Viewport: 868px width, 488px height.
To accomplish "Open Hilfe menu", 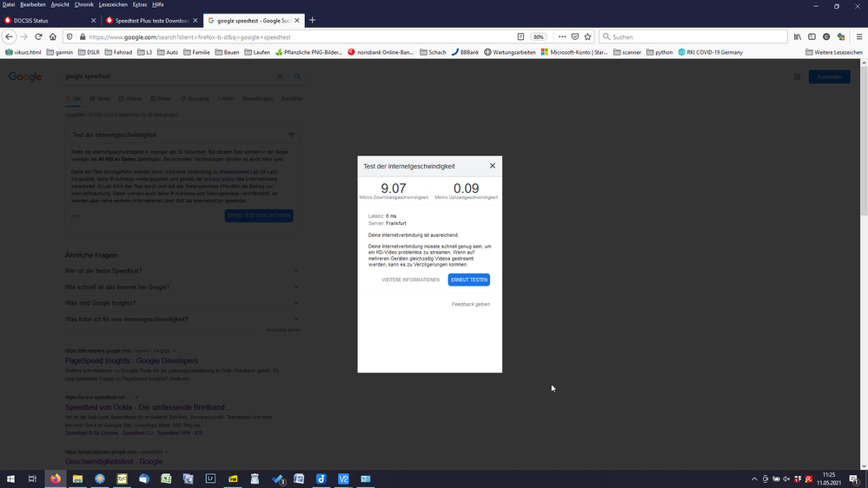I will coord(158,4).
